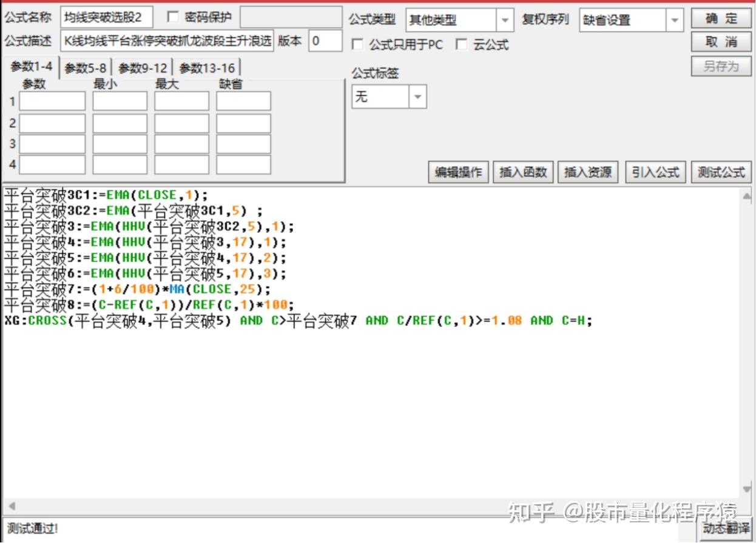Image resolution: width=756 pixels, height=543 pixels.
Task: Enable 公式只用于PC checkbox
Action: pyautogui.click(x=358, y=44)
